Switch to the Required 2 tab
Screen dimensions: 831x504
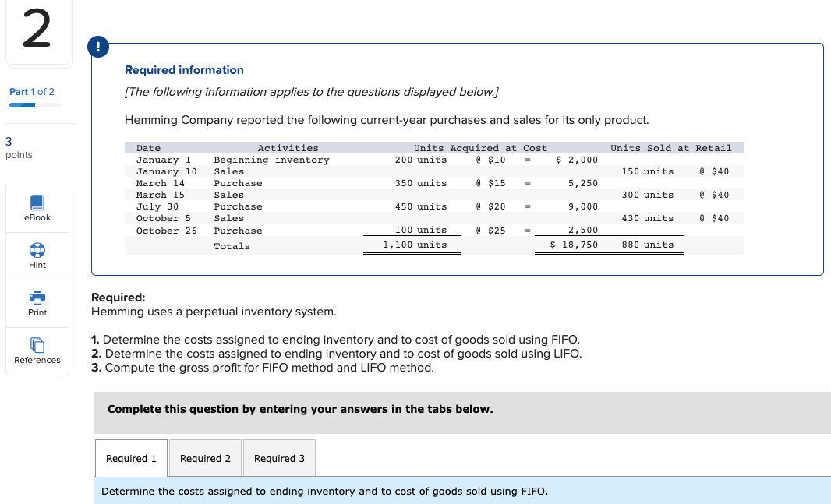click(x=205, y=457)
